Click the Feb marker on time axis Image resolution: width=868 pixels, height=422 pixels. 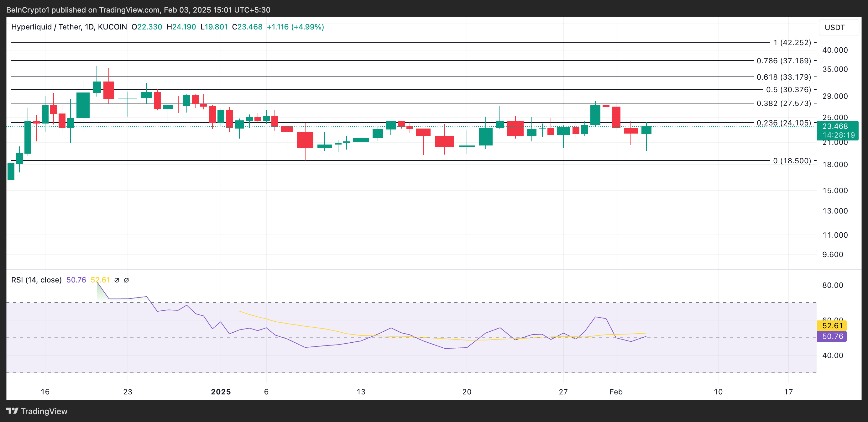pos(616,392)
